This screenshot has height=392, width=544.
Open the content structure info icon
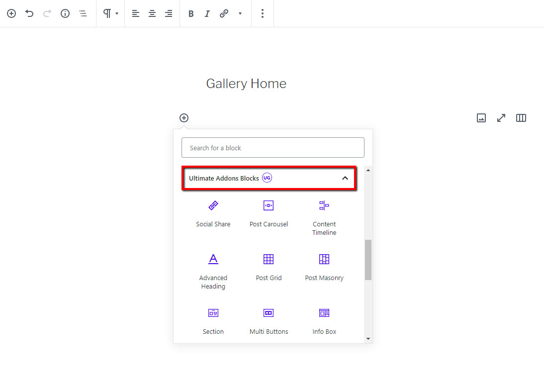[x=65, y=13]
